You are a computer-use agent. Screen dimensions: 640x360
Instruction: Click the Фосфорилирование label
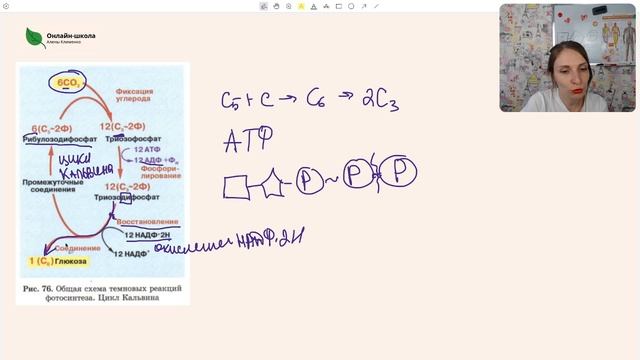click(x=161, y=172)
